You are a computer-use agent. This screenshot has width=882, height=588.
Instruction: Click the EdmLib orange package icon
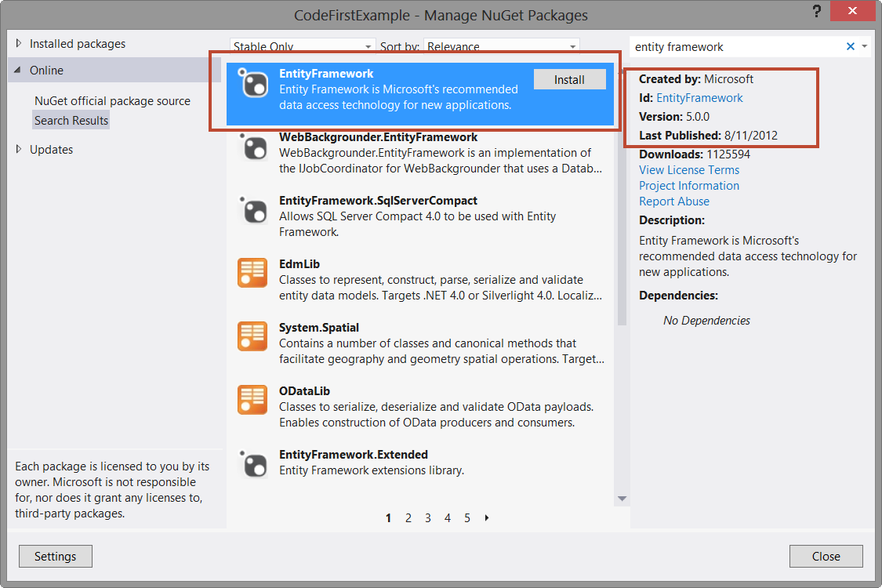[x=252, y=273]
